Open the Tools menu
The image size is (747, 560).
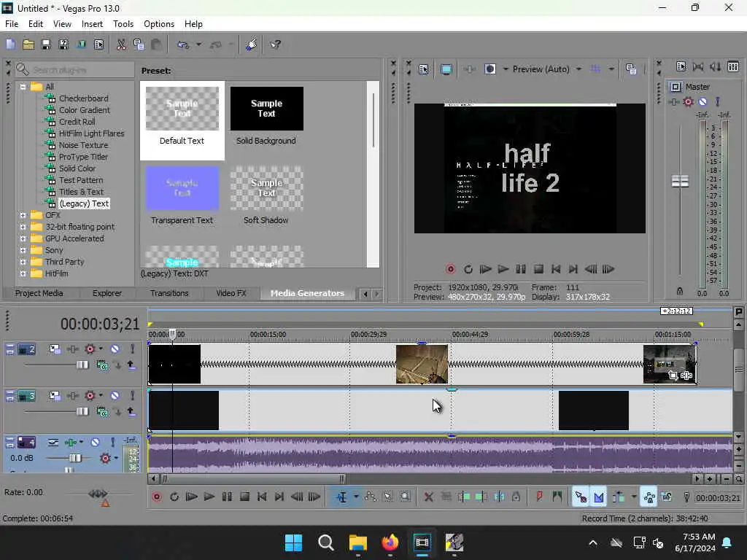pos(123,24)
